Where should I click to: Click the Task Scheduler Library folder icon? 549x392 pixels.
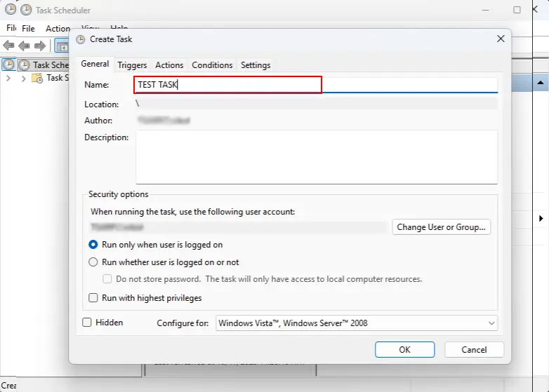pyautogui.click(x=38, y=78)
